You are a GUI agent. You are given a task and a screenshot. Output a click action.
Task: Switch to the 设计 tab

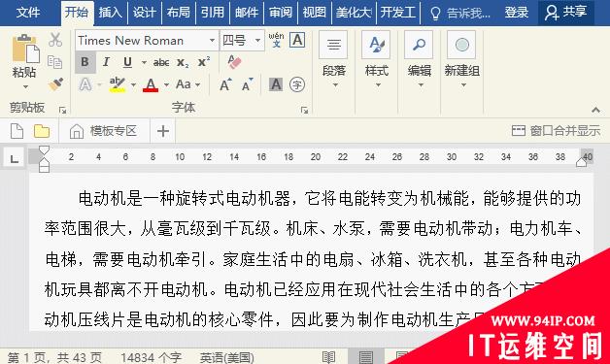(x=145, y=13)
